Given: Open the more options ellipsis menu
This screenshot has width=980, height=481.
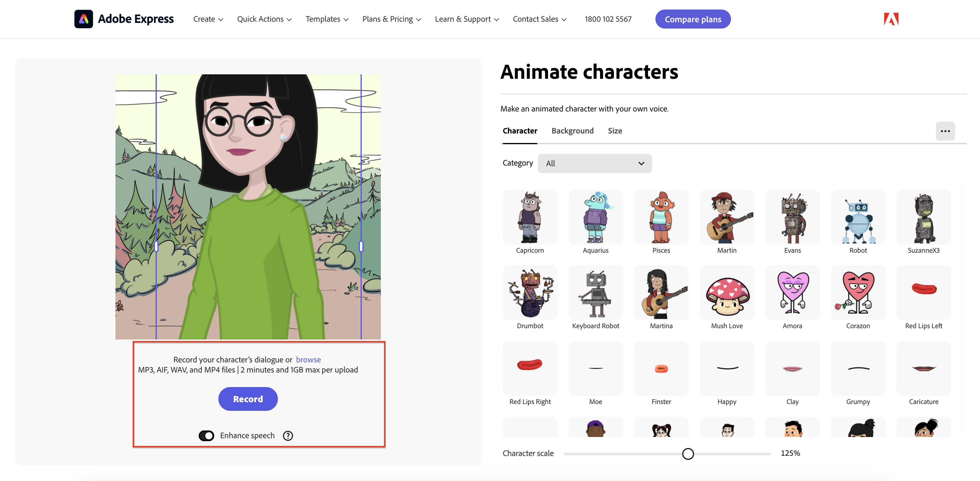Looking at the screenshot, I should pyautogui.click(x=945, y=131).
